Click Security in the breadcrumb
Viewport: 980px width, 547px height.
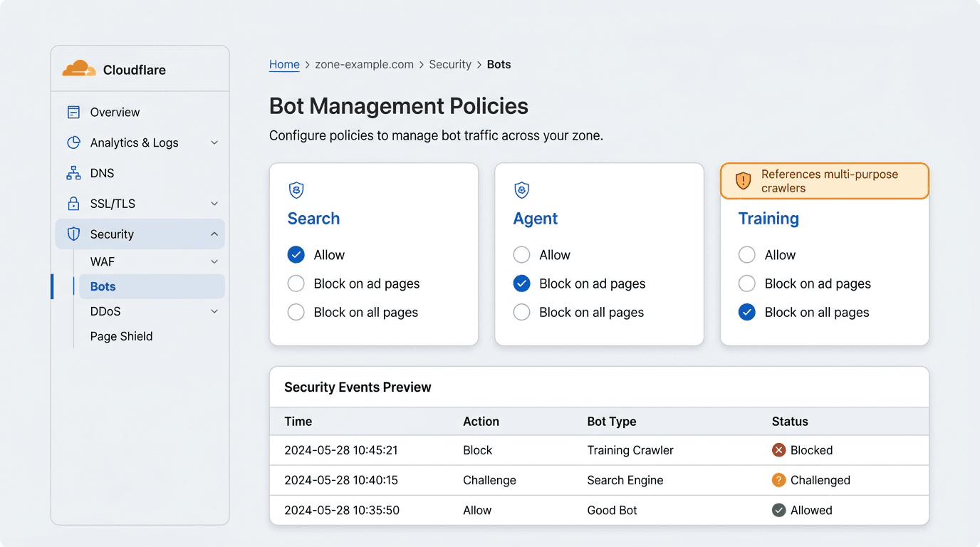tap(450, 64)
